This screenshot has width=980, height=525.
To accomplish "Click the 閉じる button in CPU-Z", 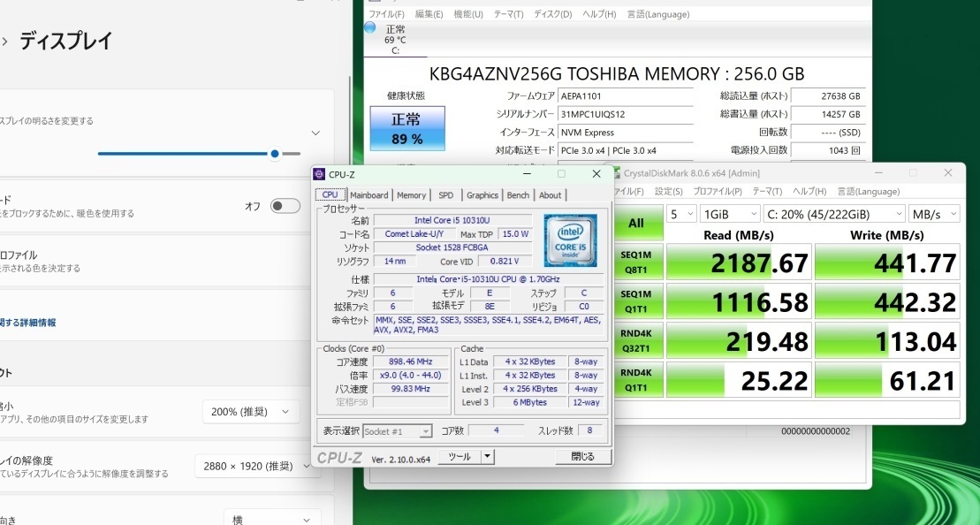I will coord(582,457).
